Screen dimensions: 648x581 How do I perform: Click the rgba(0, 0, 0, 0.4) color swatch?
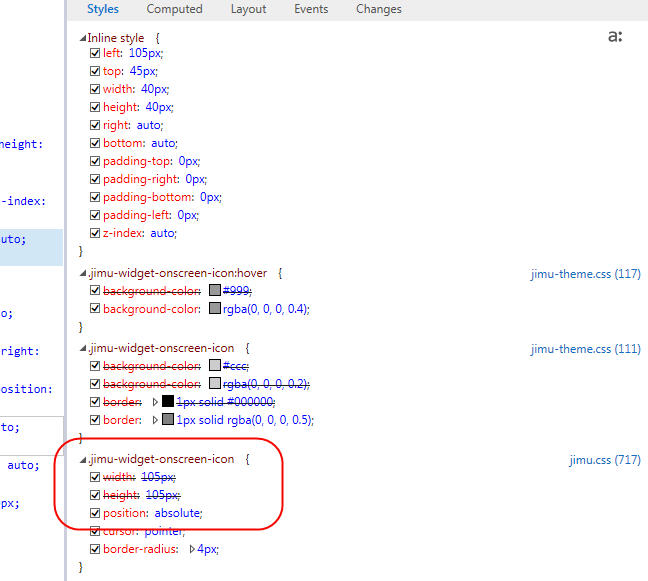click(215, 308)
